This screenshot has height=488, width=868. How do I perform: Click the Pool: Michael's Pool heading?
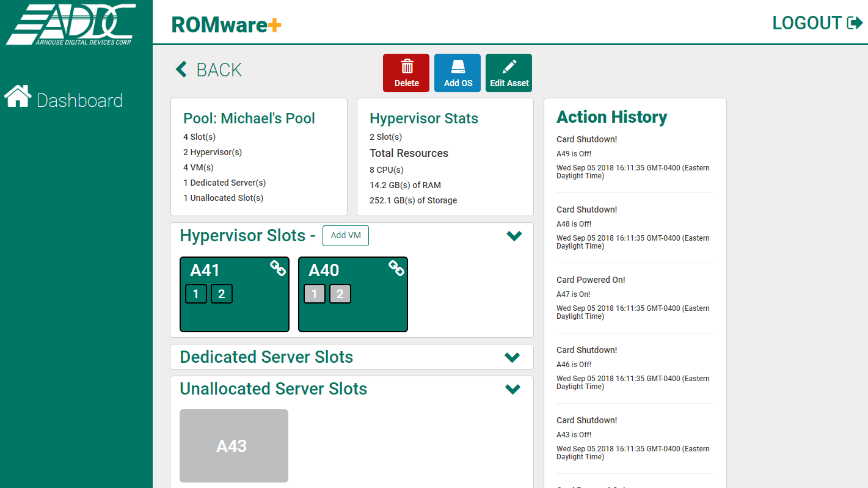click(249, 118)
